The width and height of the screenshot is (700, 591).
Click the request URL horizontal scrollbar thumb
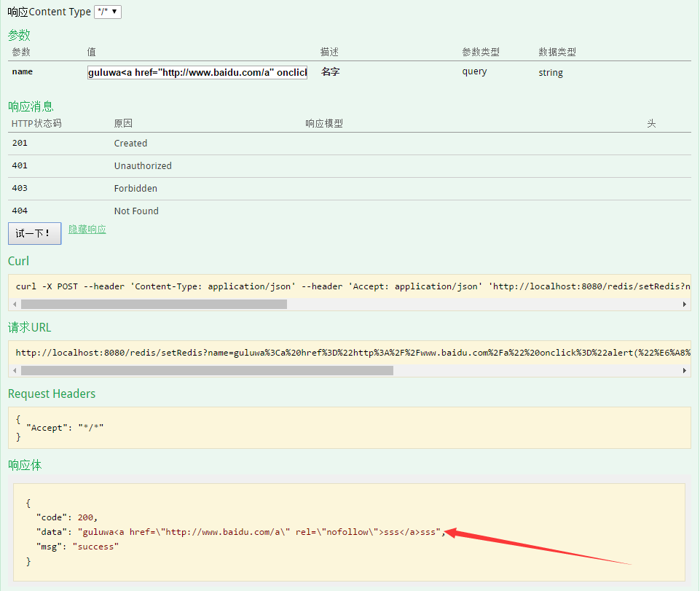tap(207, 370)
